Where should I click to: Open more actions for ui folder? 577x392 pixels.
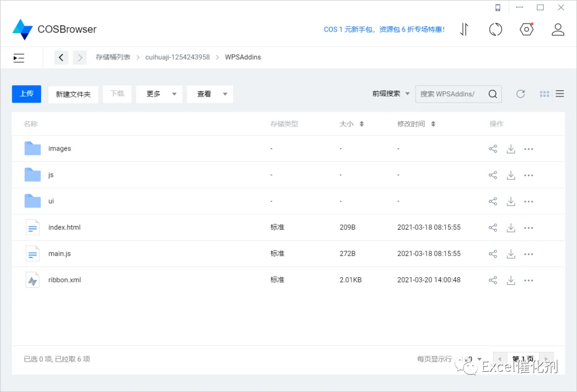coord(529,201)
